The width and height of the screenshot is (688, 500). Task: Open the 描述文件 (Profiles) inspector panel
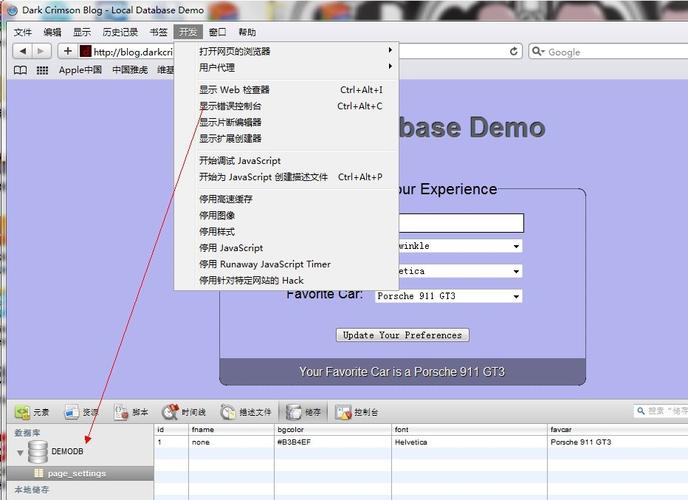(x=246, y=412)
